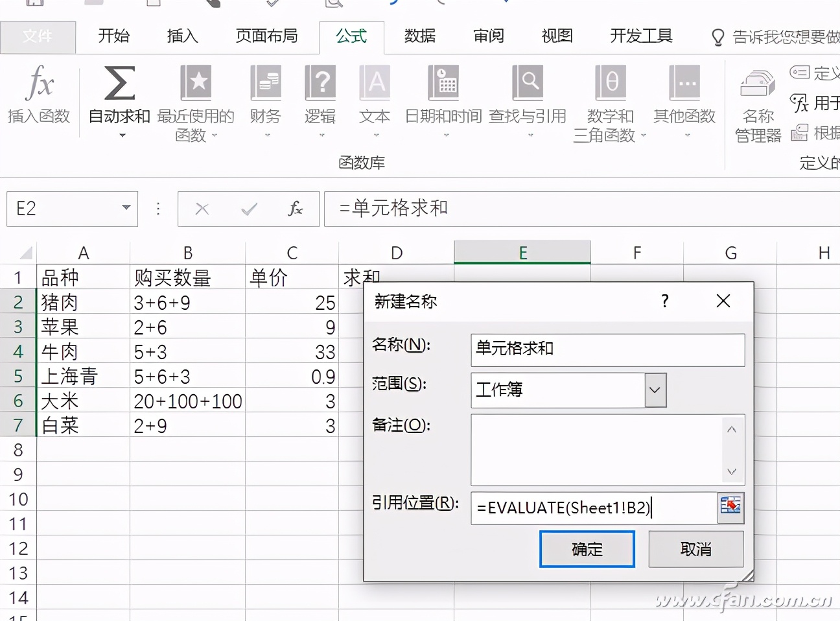Click Create from Selection icon

pyautogui.click(x=799, y=132)
